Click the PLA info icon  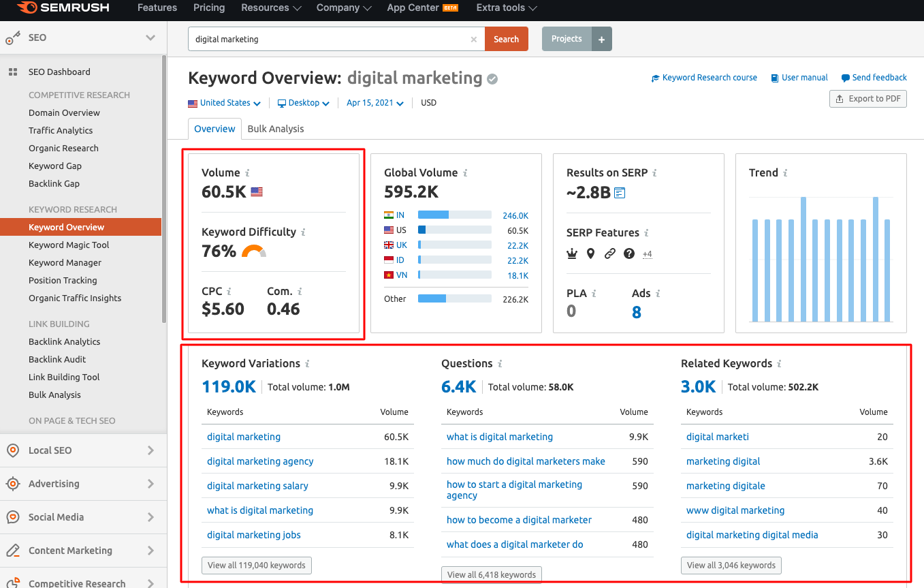click(594, 294)
